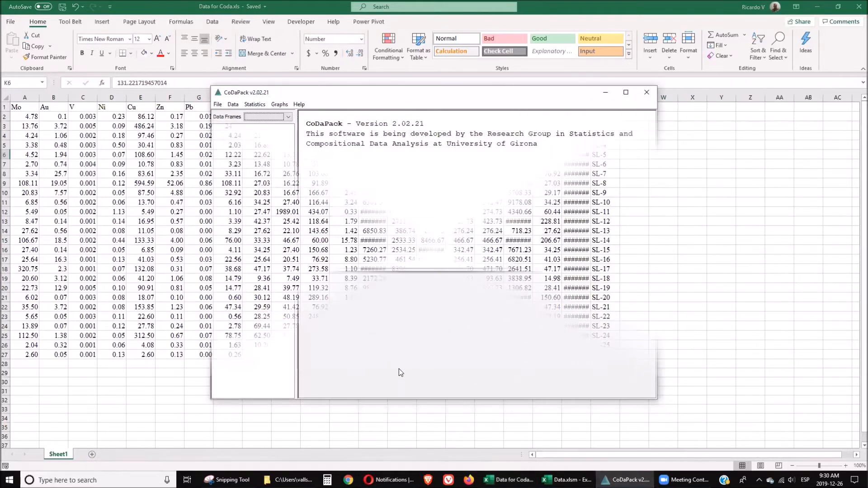Open the Number format dropdown
868x488 pixels.
pyautogui.click(x=361, y=39)
